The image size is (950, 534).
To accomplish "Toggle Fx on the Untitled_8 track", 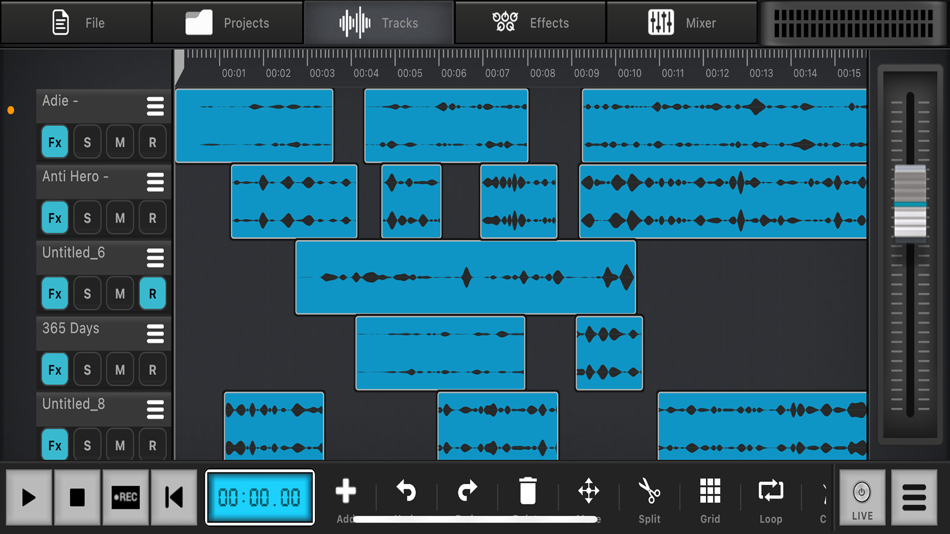I will [55, 445].
